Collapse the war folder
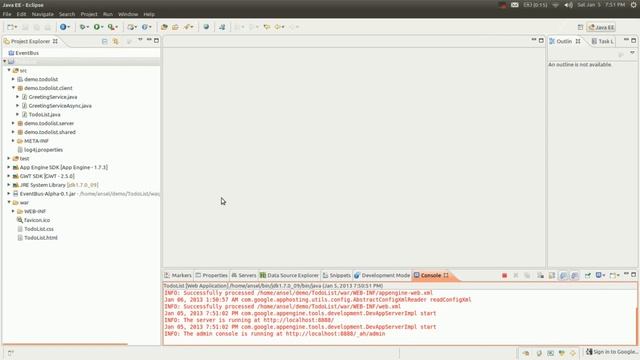The width and height of the screenshot is (640, 360). tap(9, 202)
